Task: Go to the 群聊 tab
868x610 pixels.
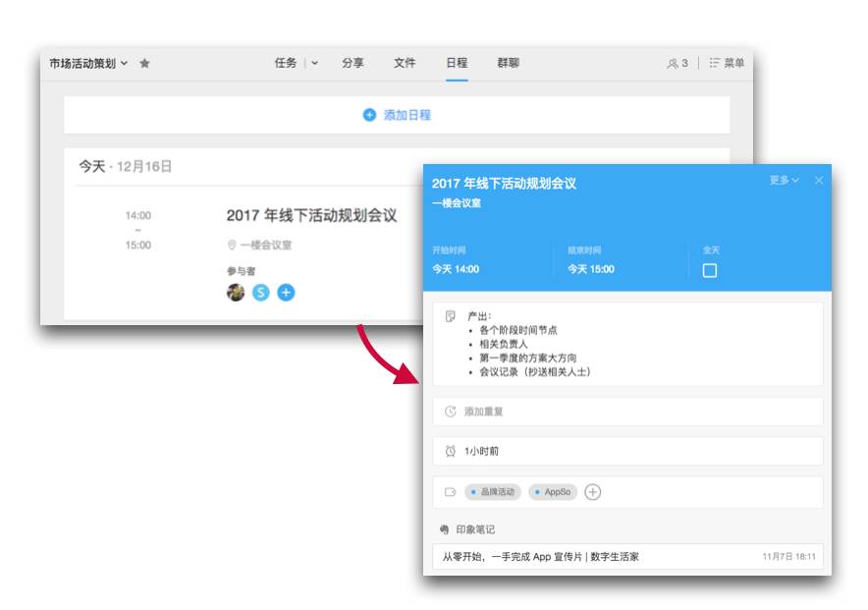Action: tap(509, 63)
